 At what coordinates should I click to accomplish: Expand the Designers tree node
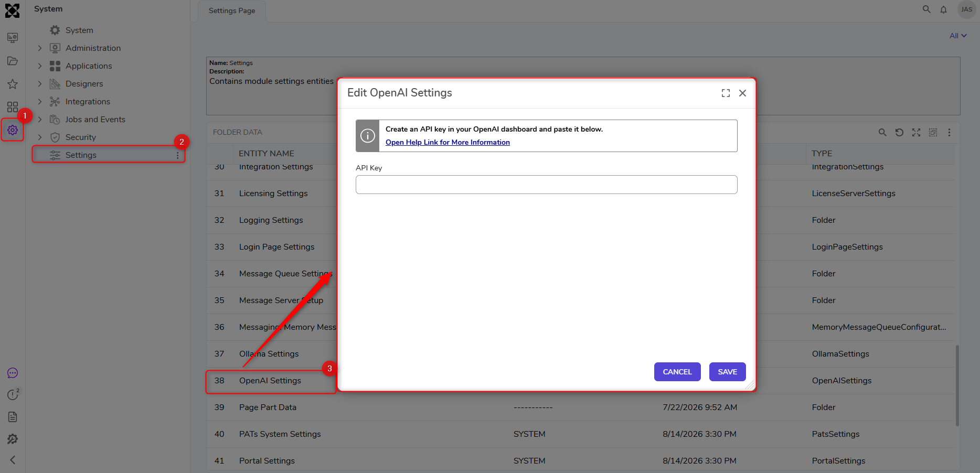(x=40, y=84)
